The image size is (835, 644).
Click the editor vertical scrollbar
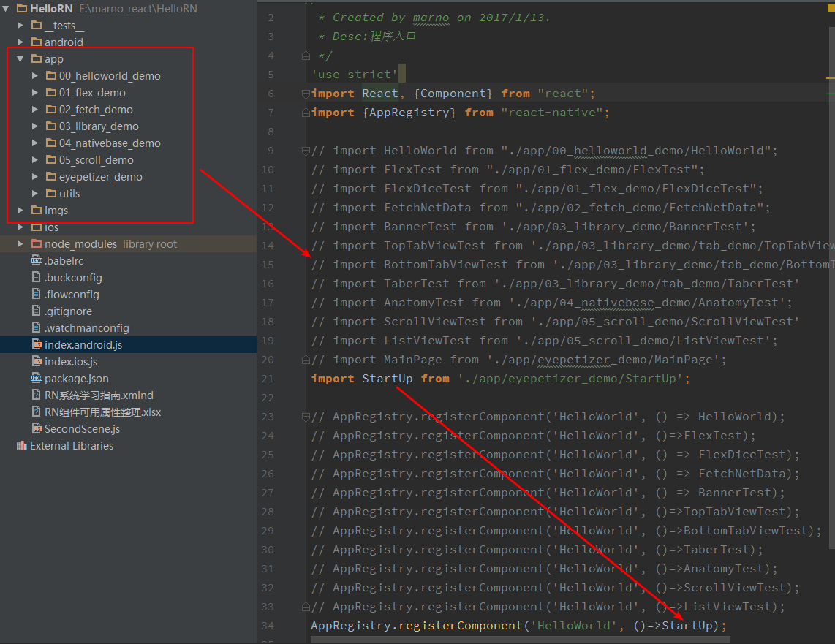pyautogui.click(x=832, y=287)
